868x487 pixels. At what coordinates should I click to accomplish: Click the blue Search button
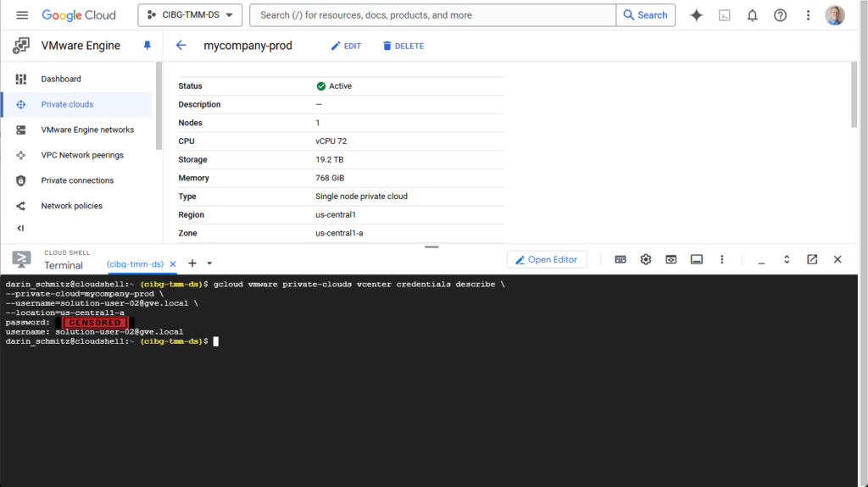click(x=645, y=15)
